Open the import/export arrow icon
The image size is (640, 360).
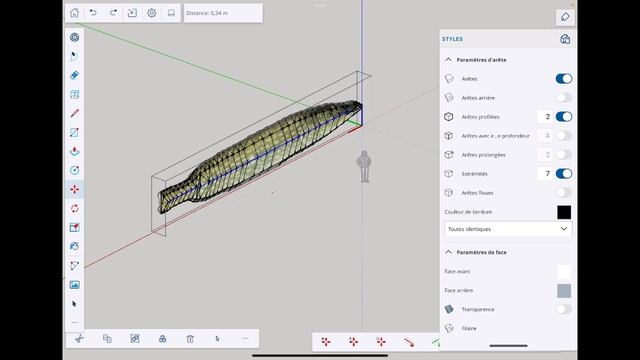132,13
